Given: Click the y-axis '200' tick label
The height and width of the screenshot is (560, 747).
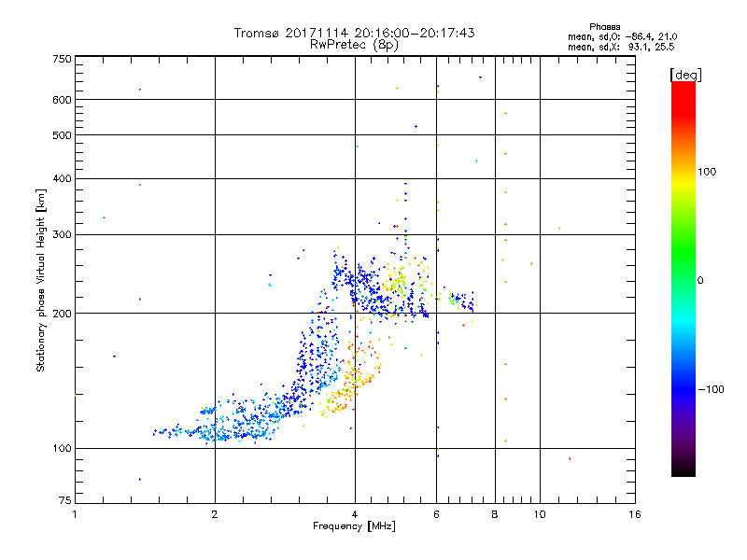Looking at the screenshot, I should pyautogui.click(x=62, y=314).
